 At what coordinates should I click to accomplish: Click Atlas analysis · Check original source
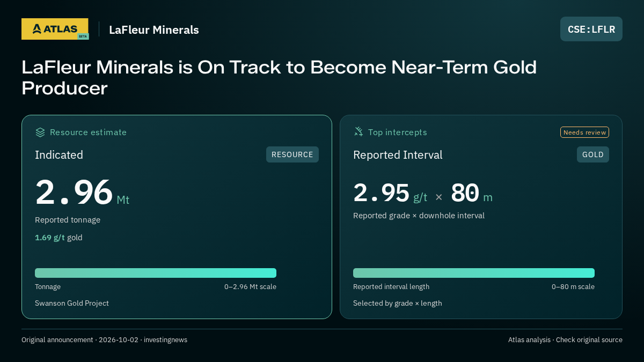565,340
